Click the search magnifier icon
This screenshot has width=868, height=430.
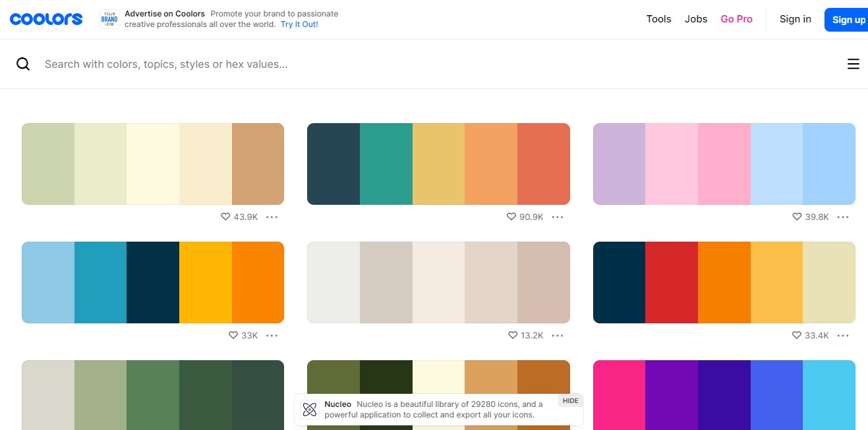[x=23, y=64]
